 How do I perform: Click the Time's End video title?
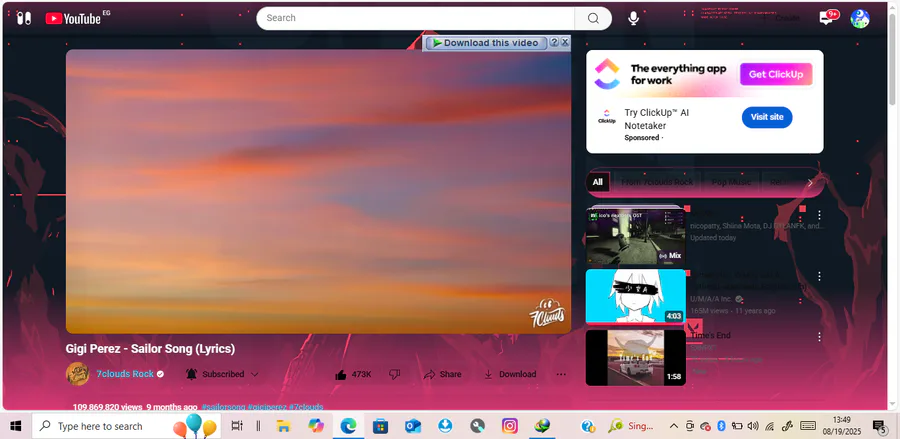click(x=710, y=335)
